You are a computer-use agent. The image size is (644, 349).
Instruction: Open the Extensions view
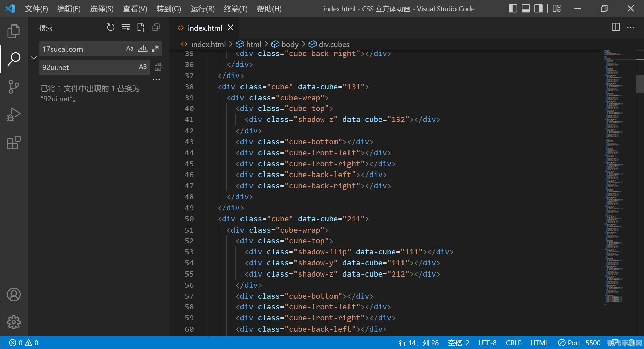click(x=14, y=143)
